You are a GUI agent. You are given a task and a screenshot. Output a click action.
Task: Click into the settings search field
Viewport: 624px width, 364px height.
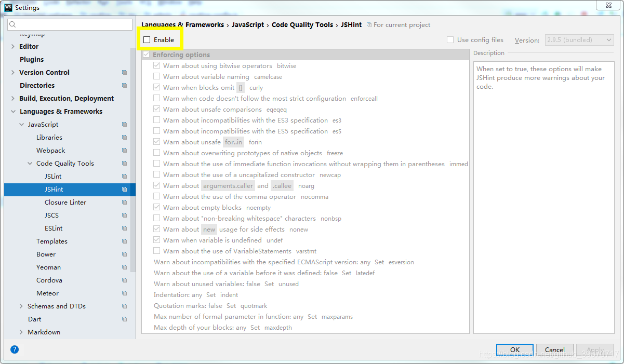coord(70,24)
